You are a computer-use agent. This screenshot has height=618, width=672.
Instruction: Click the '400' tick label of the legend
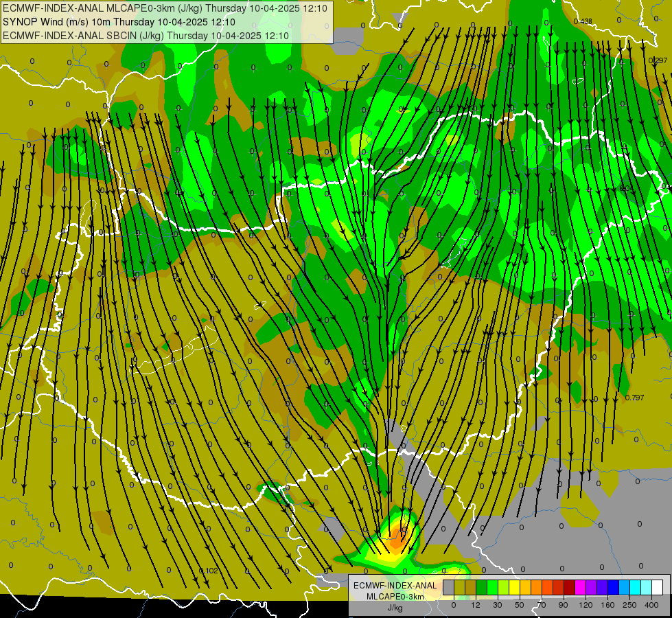coord(651,605)
